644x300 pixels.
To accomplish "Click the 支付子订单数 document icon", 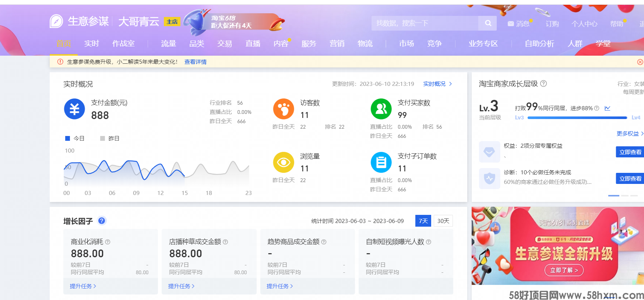I will click(381, 163).
